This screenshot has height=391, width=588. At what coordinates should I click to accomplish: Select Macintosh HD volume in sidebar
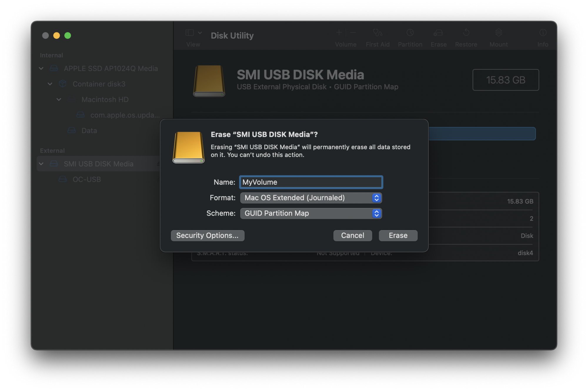(105, 100)
